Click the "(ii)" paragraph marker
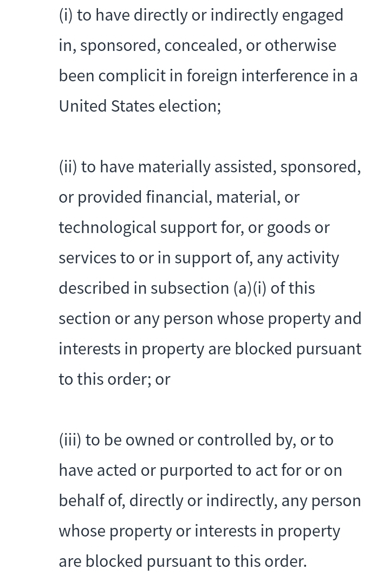The image size is (390, 588). (68, 167)
